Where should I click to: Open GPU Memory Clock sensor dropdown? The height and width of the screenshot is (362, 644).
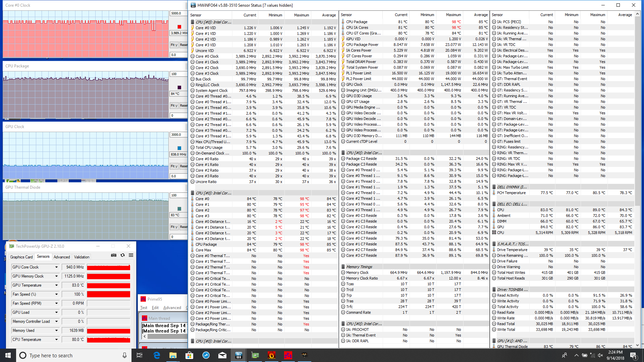(x=56, y=276)
